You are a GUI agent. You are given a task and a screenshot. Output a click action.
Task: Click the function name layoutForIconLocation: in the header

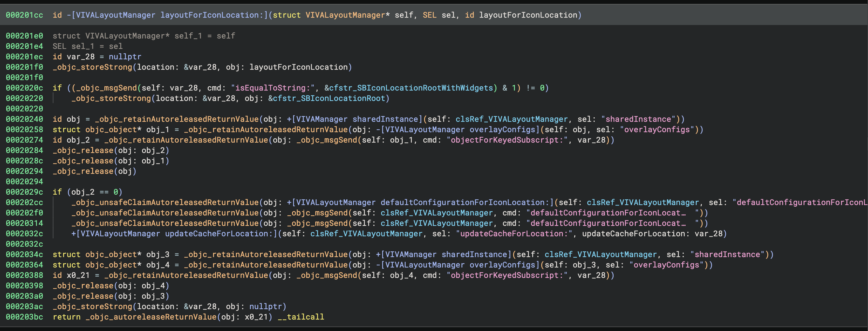(209, 15)
